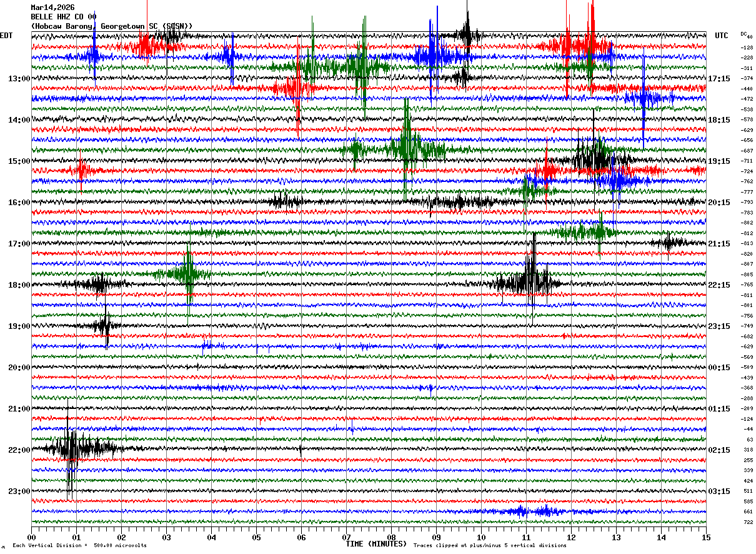Screen dimensions: 756x554
Task: Click the DC offset value -687
Action: point(747,150)
